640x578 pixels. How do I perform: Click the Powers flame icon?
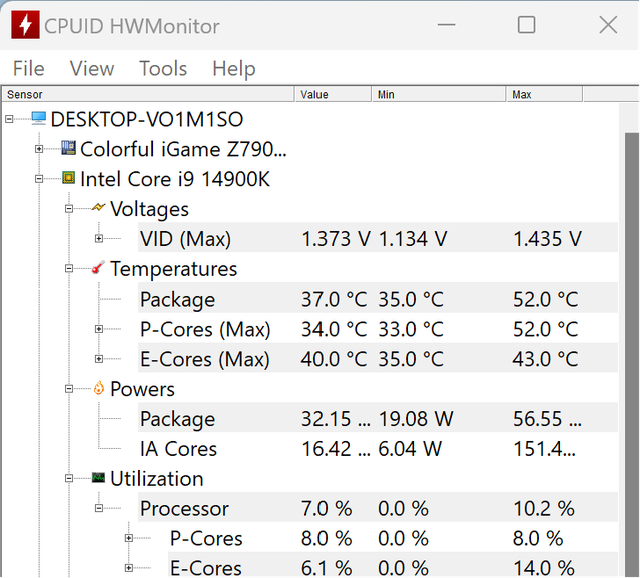[x=98, y=388]
